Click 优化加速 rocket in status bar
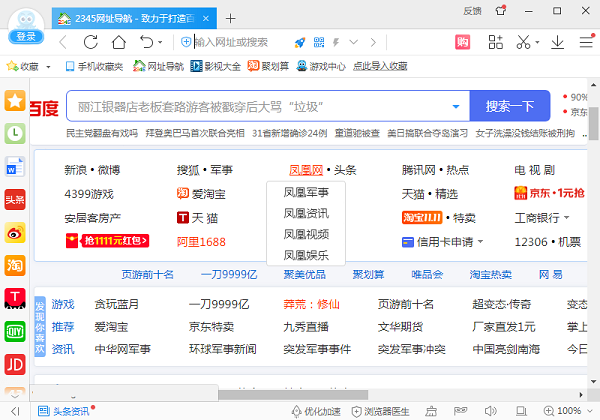600x420 pixels. [316, 412]
